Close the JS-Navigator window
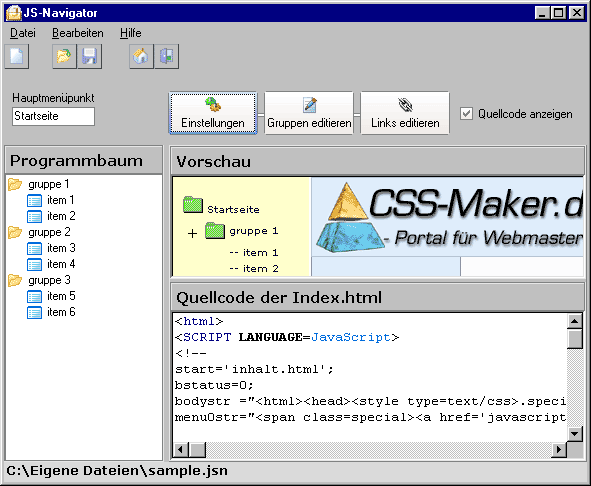Image resolution: width=591 pixels, height=486 pixels. pos(577,13)
